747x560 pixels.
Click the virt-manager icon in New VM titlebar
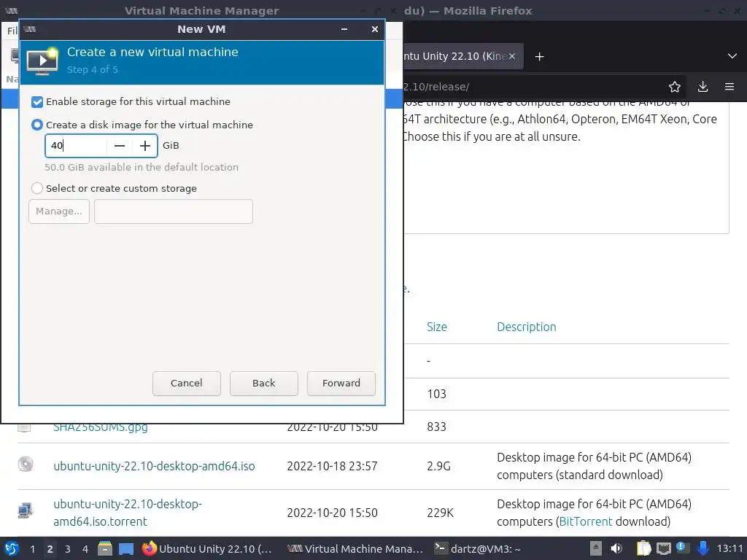pos(29,29)
